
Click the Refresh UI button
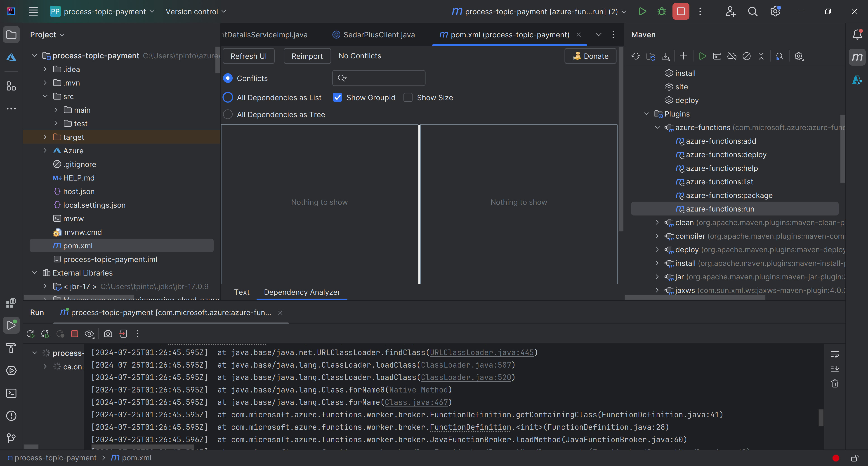pyautogui.click(x=248, y=56)
